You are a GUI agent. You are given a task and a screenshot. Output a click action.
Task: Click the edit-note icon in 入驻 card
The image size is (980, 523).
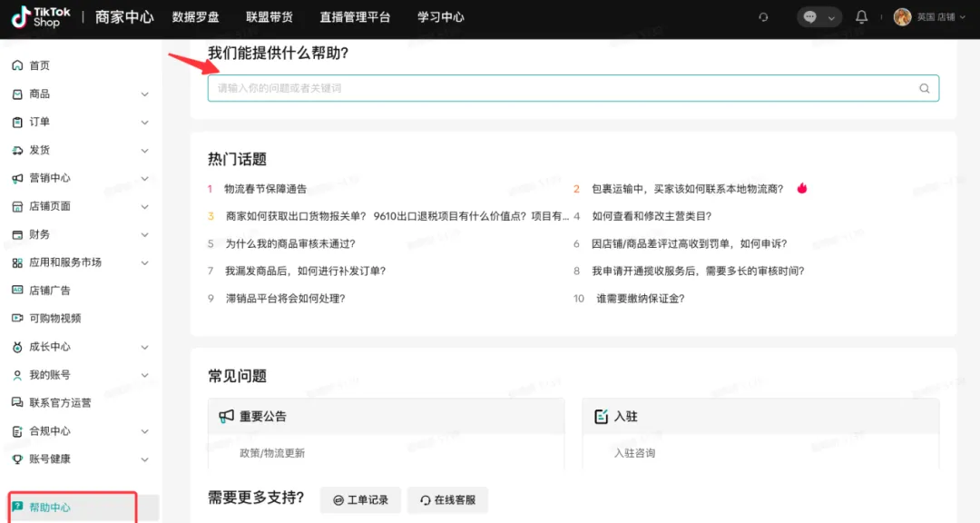pyautogui.click(x=601, y=417)
